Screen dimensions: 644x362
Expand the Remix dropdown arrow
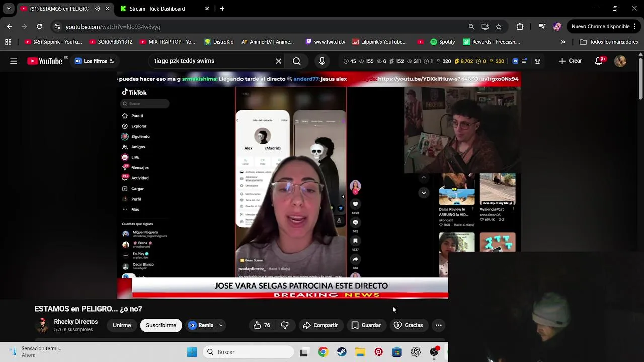pyautogui.click(x=221, y=325)
